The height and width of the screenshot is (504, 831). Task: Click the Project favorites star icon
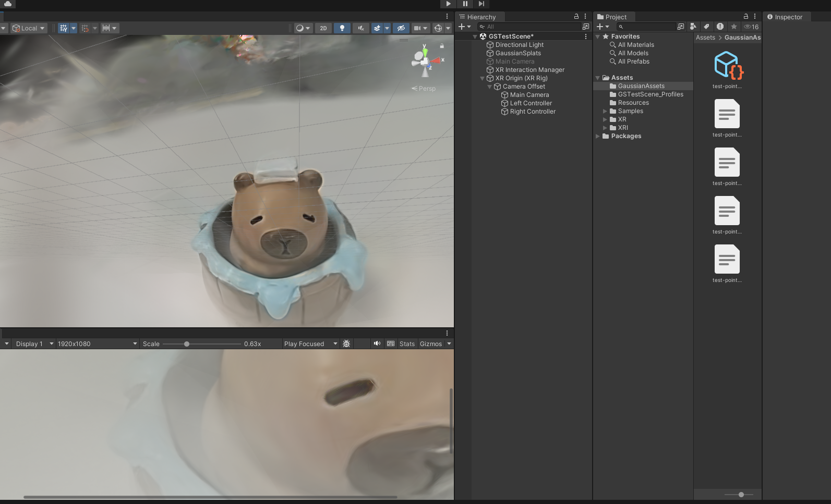coord(734,27)
